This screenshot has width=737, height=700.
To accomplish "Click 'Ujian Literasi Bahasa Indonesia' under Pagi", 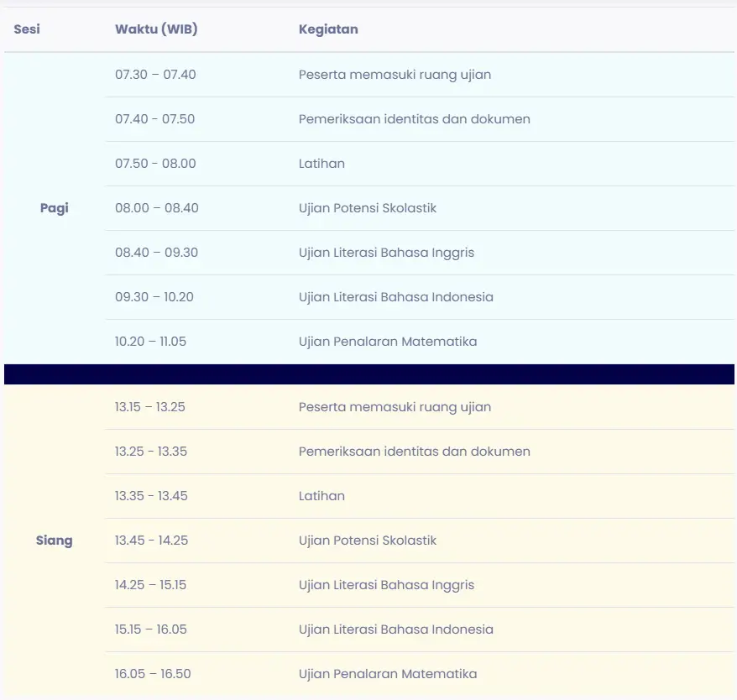I will [395, 296].
